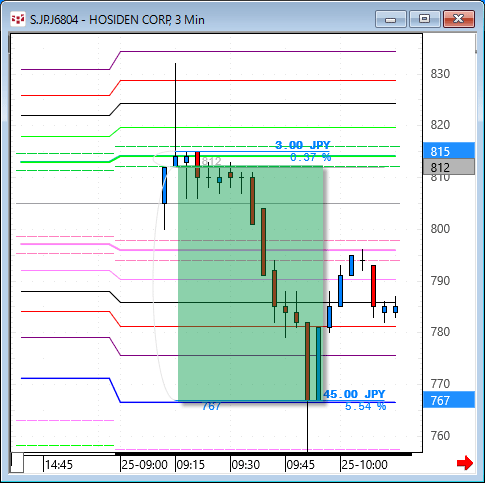
Task: Click the 25-10:00 time axis label
Action: 364,464
